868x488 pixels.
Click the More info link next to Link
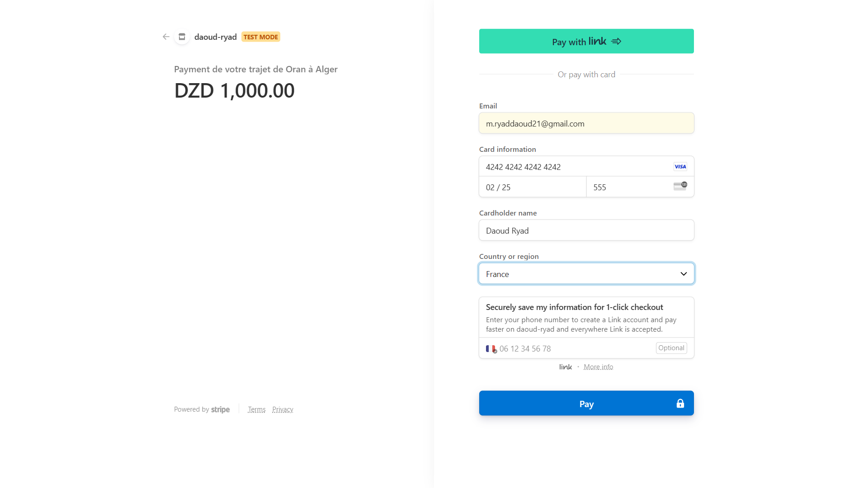click(x=599, y=367)
